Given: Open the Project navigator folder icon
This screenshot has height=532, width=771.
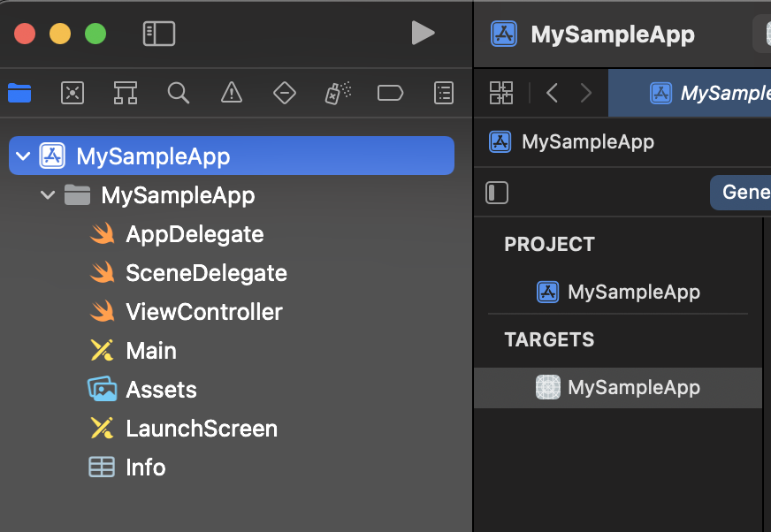Looking at the screenshot, I should point(19,93).
